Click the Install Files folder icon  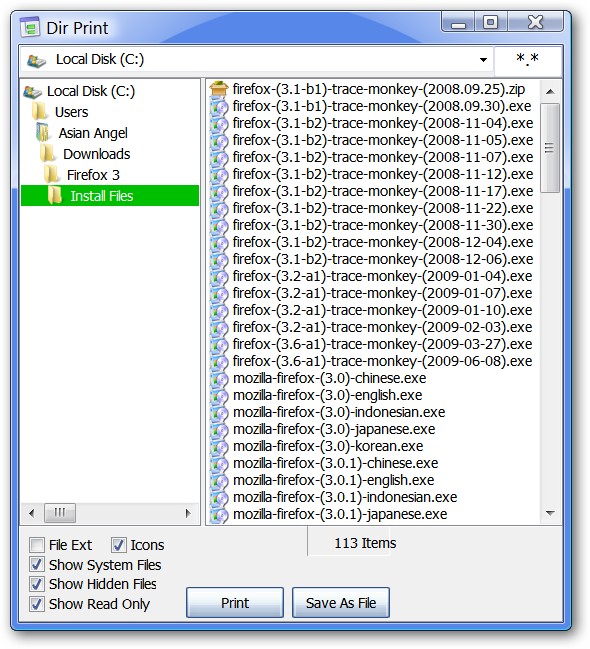55,195
